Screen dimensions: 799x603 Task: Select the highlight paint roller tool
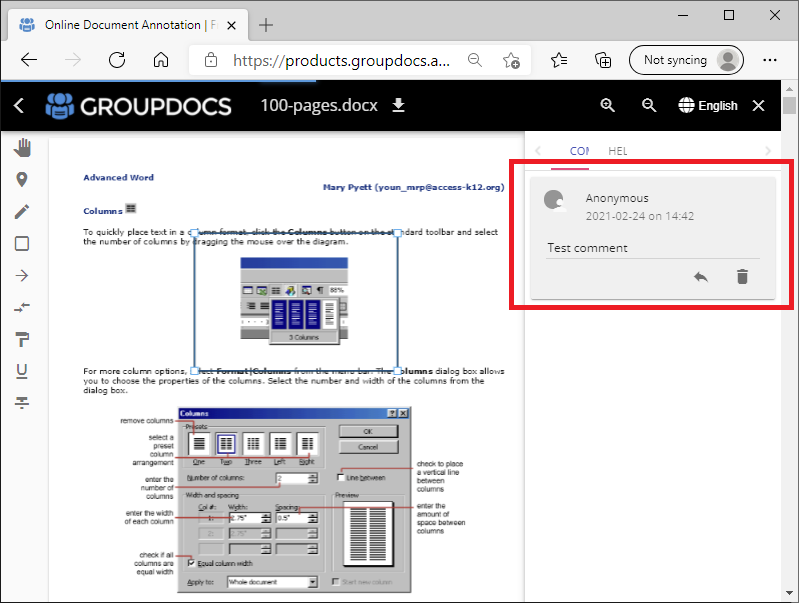22,339
